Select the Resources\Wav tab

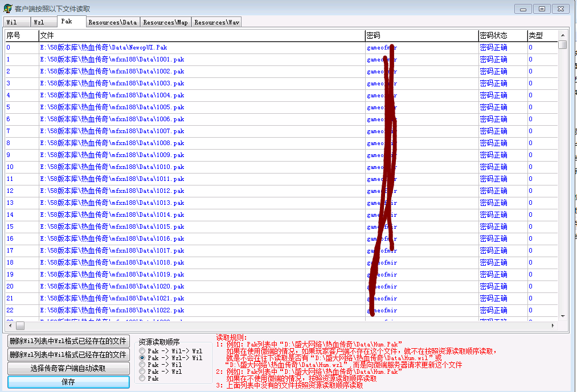[x=216, y=22]
